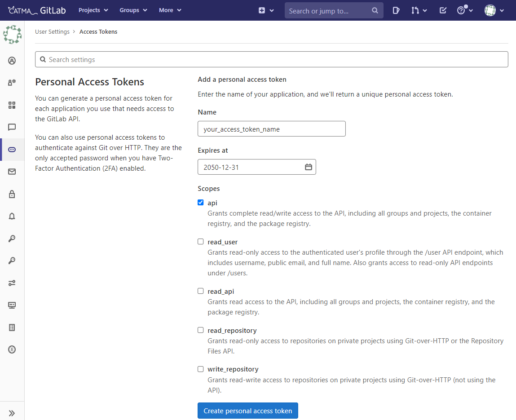Enable the read_user scope checkbox

click(200, 242)
